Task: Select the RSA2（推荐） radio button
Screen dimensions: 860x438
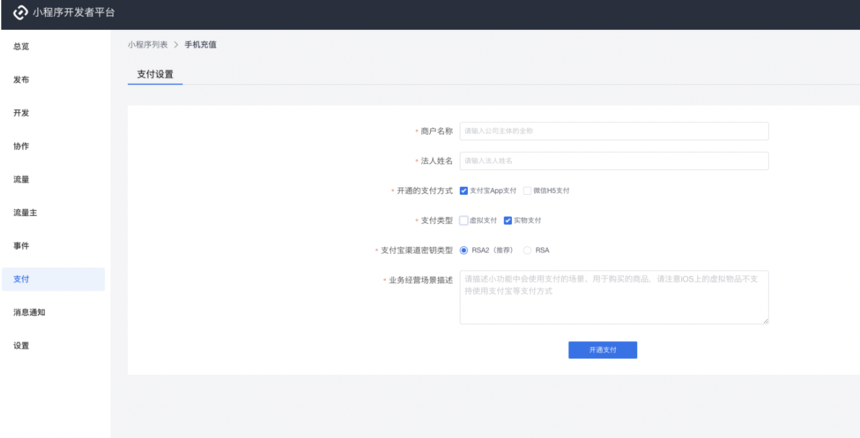Action: click(464, 251)
